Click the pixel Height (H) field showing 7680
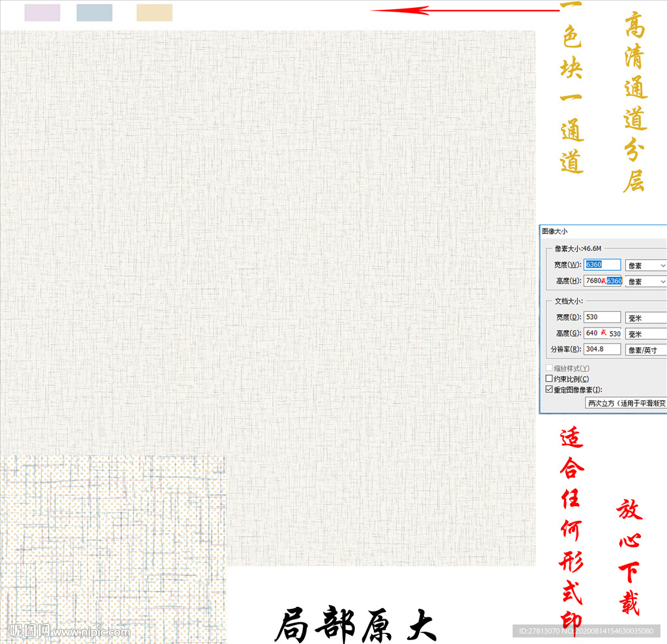This screenshot has height=644, width=667. coord(602,281)
